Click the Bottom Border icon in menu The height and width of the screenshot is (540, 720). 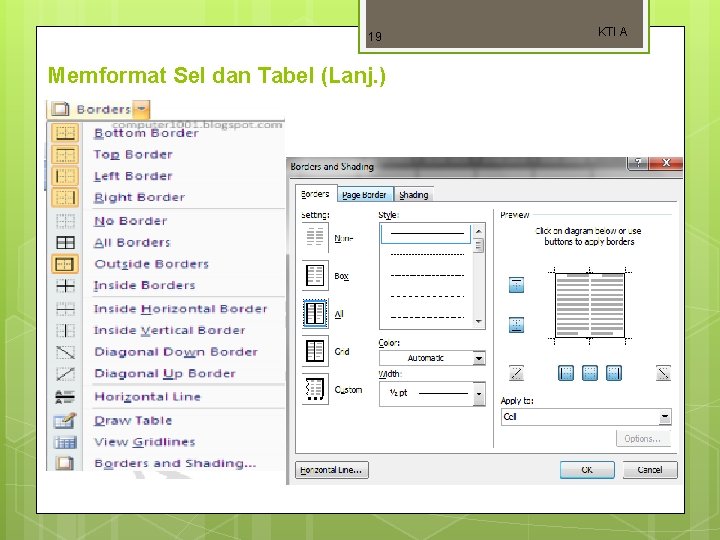65,133
